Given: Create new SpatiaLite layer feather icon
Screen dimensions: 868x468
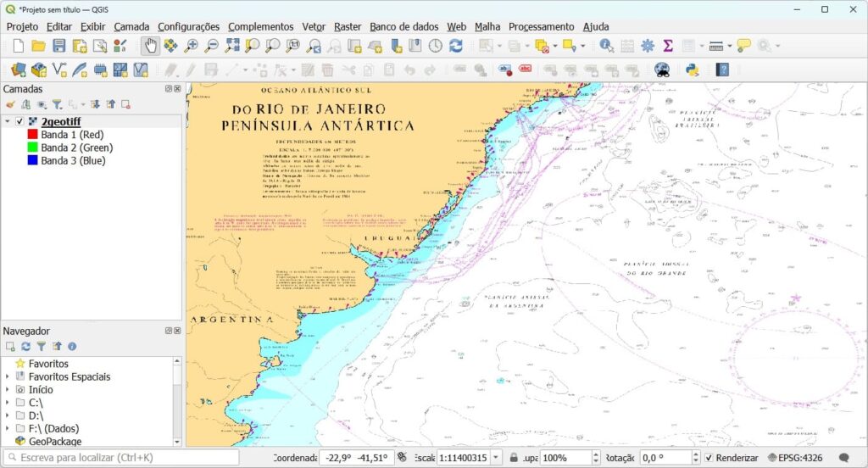Looking at the screenshot, I should pos(80,70).
